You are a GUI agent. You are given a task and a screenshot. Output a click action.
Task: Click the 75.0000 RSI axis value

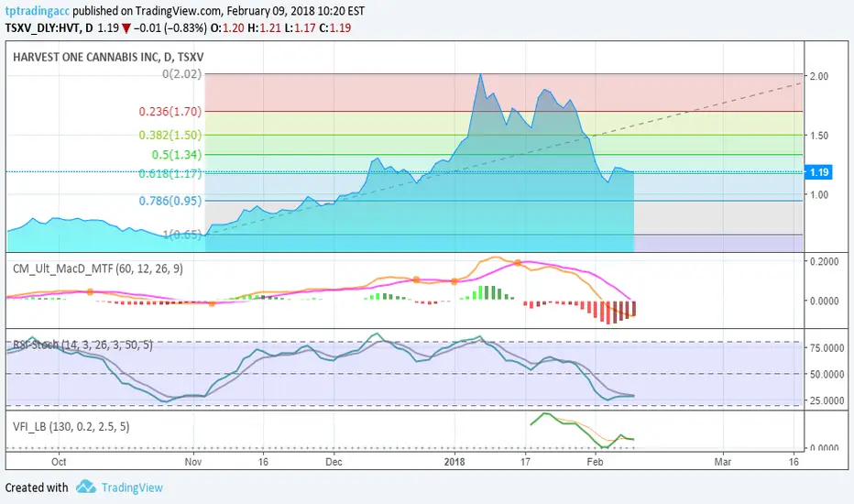(827, 347)
